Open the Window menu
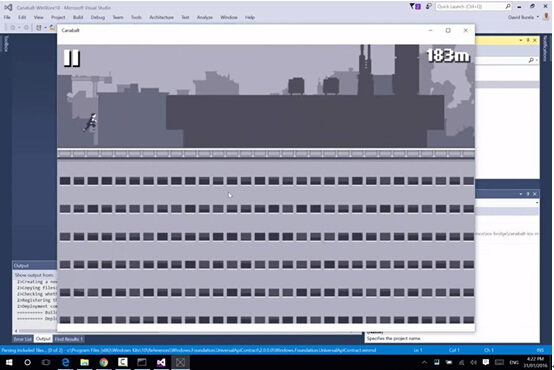 [x=229, y=17]
